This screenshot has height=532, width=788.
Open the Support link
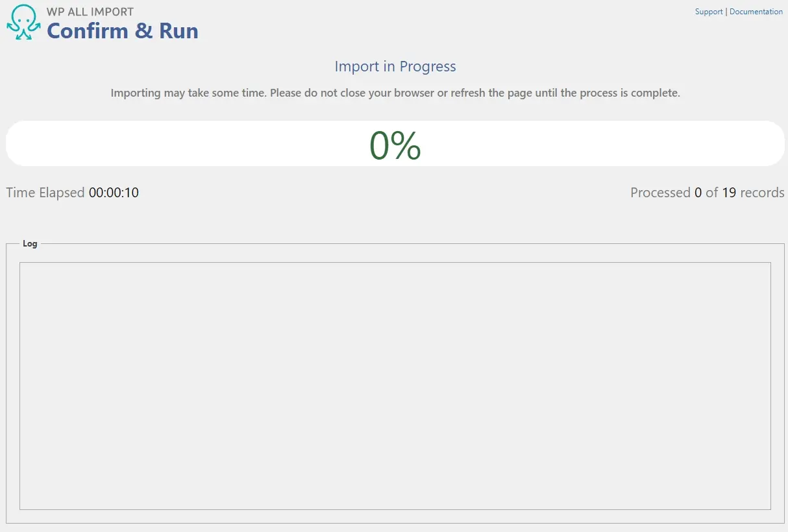point(708,12)
